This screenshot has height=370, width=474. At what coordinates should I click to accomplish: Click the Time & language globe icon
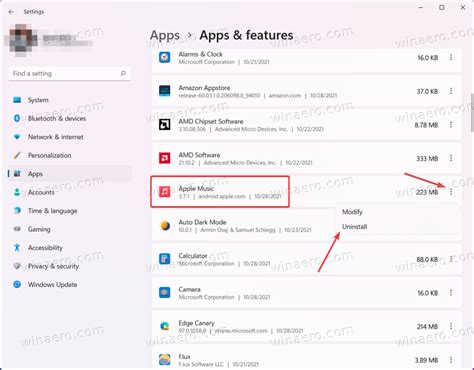click(x=17, y=211)
